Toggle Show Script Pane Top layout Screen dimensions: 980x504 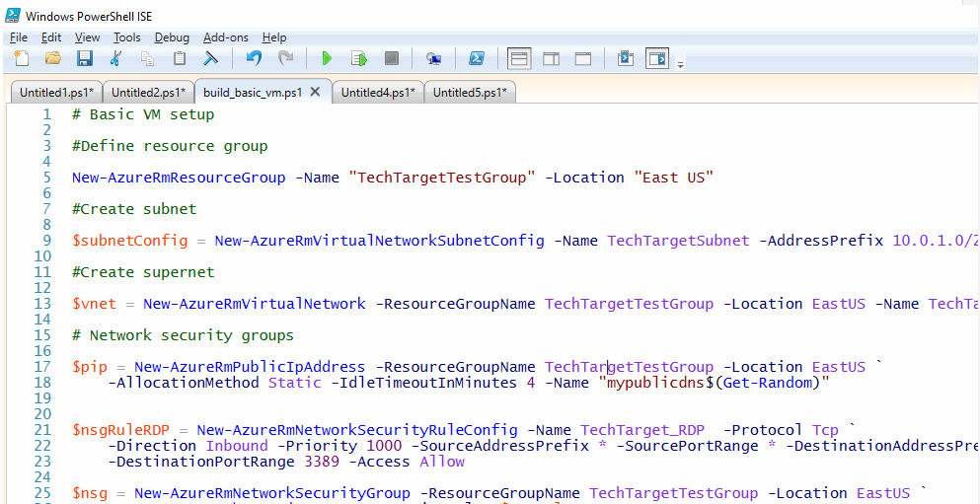(x=519, y=59)
